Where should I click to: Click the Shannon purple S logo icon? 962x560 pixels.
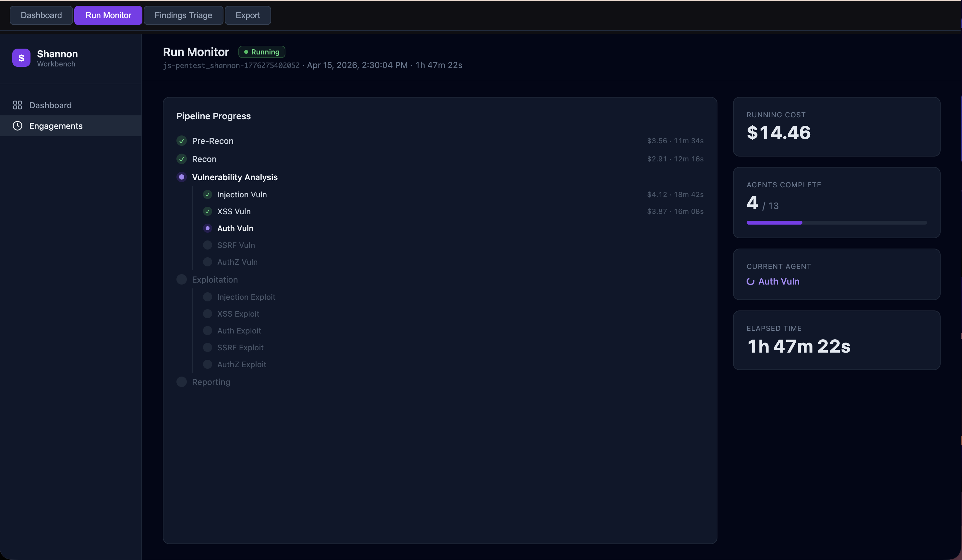(21, 58)
